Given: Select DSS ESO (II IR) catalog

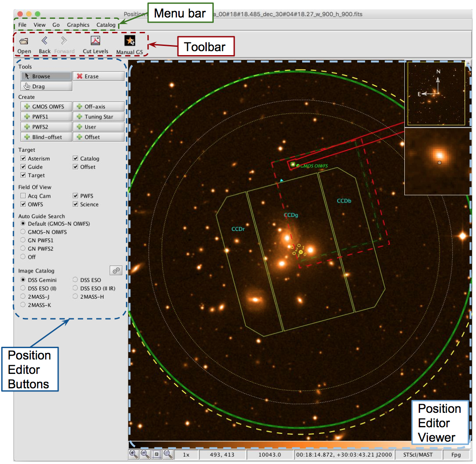Looking at the screenshot, I should [75, 288].
